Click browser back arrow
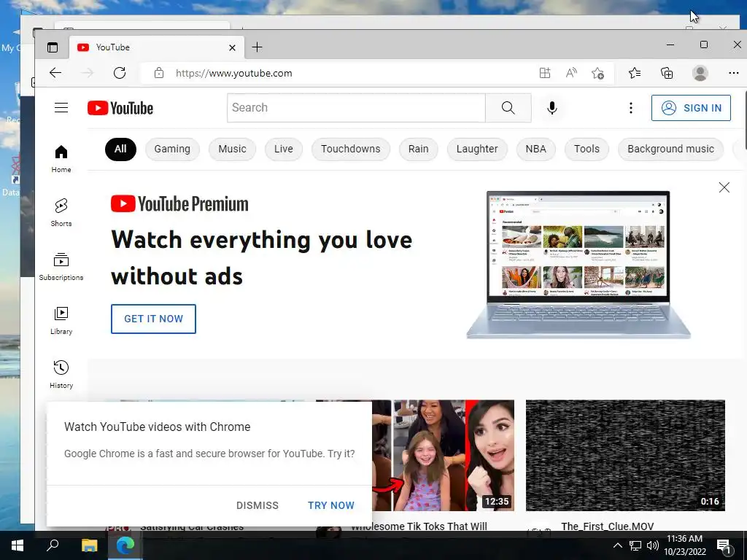 click(55, 73)
